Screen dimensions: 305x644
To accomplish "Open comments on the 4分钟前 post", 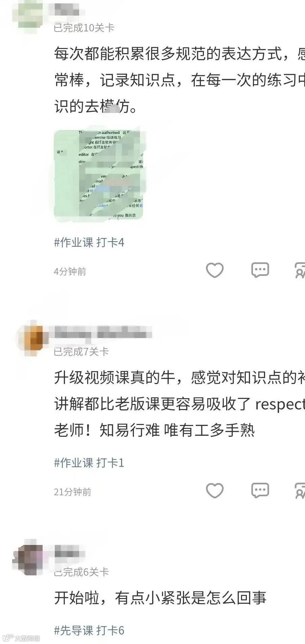I will pos(260,270).
